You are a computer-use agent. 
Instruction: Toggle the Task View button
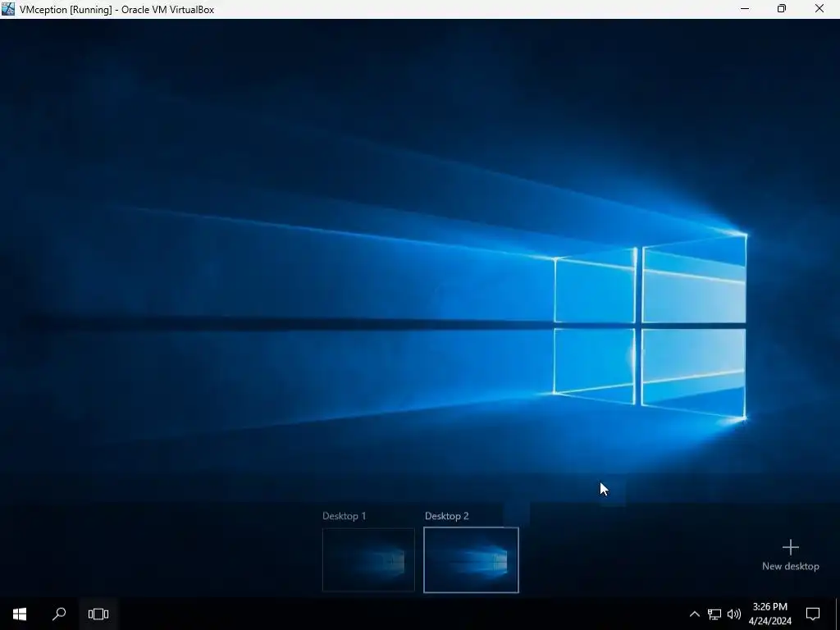click(x=98, y=614)
